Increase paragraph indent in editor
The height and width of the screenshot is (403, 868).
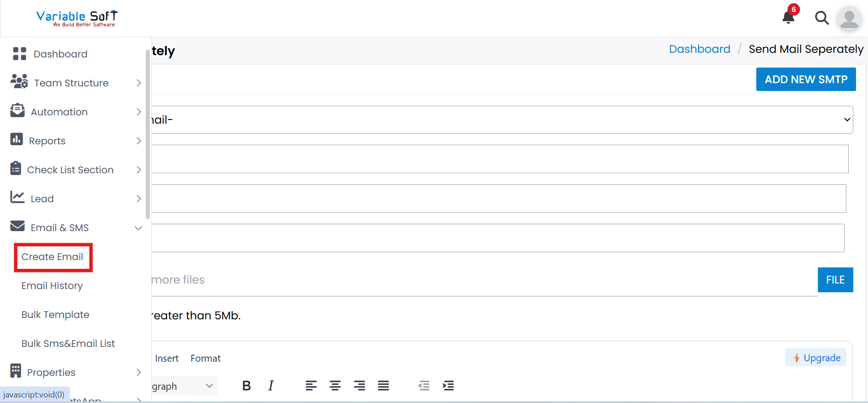coord(448,386)
